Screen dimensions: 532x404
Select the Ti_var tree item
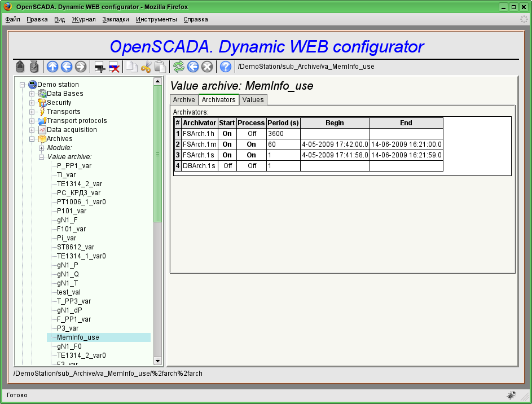(x=67, y=175)
